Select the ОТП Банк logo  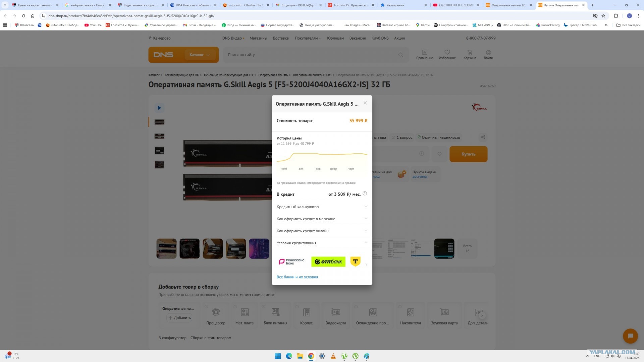[x=328, y=262]
